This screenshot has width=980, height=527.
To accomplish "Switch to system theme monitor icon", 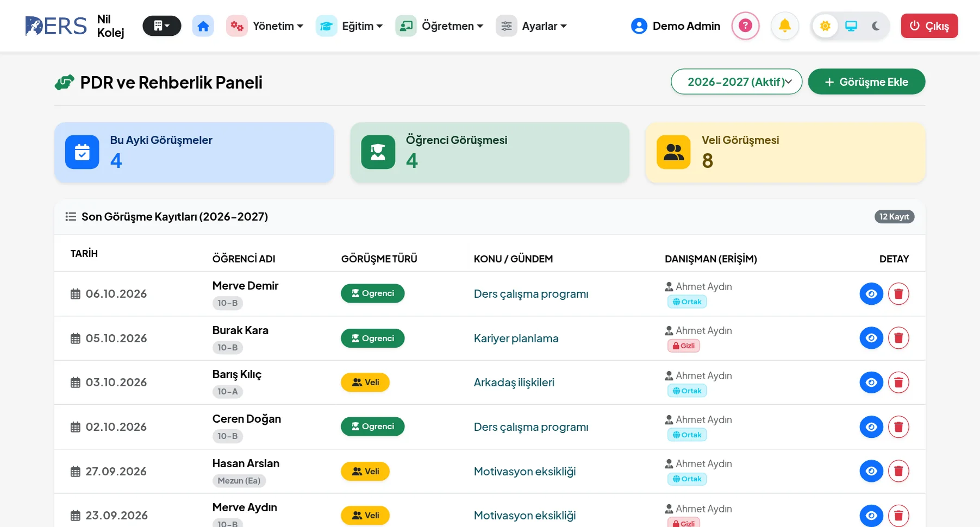I will tap(851, 26).
